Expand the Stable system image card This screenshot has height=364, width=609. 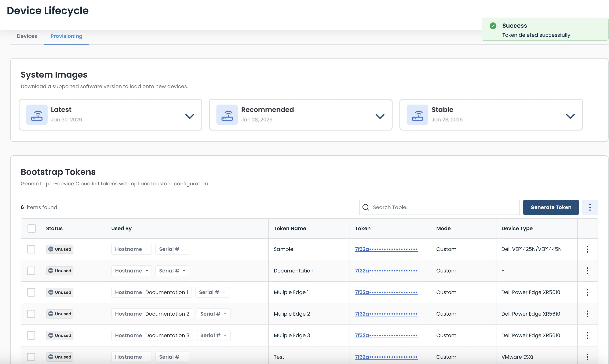(x=570, y=116)
